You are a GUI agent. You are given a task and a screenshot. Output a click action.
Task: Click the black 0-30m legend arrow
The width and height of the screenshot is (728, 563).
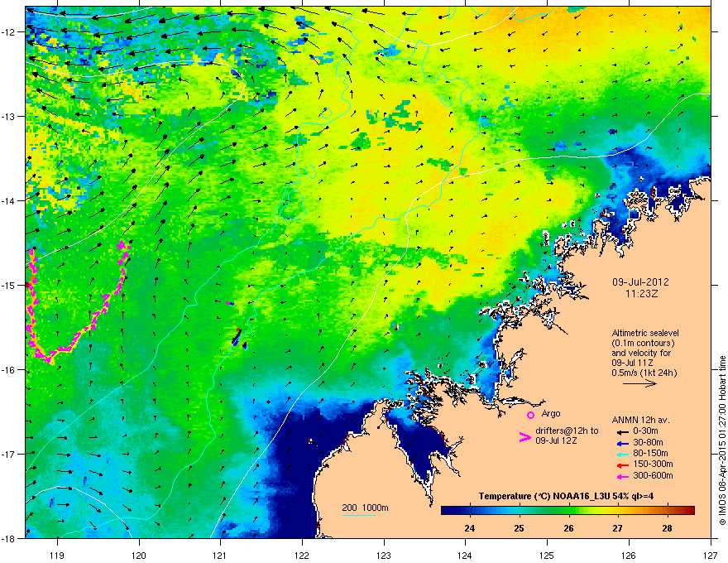622,431
